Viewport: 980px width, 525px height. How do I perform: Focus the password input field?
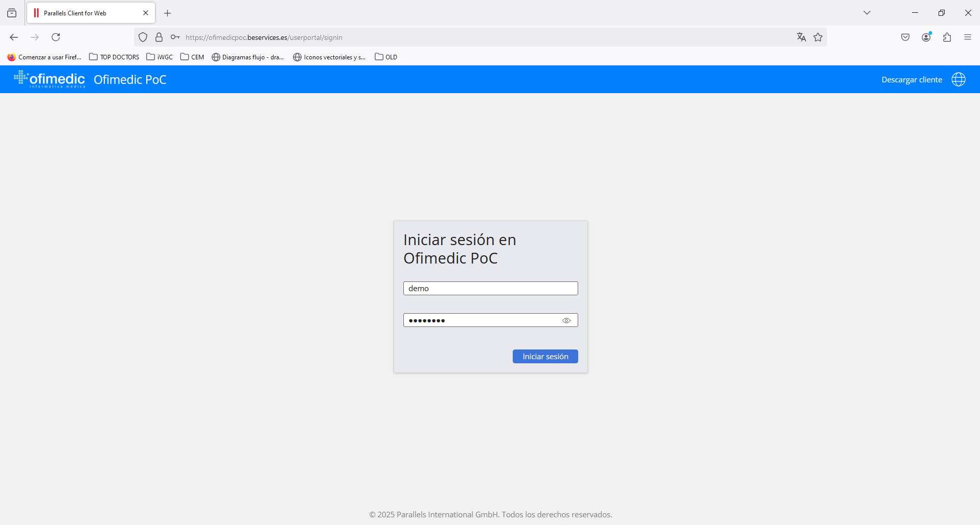click(x=481, y=321)
